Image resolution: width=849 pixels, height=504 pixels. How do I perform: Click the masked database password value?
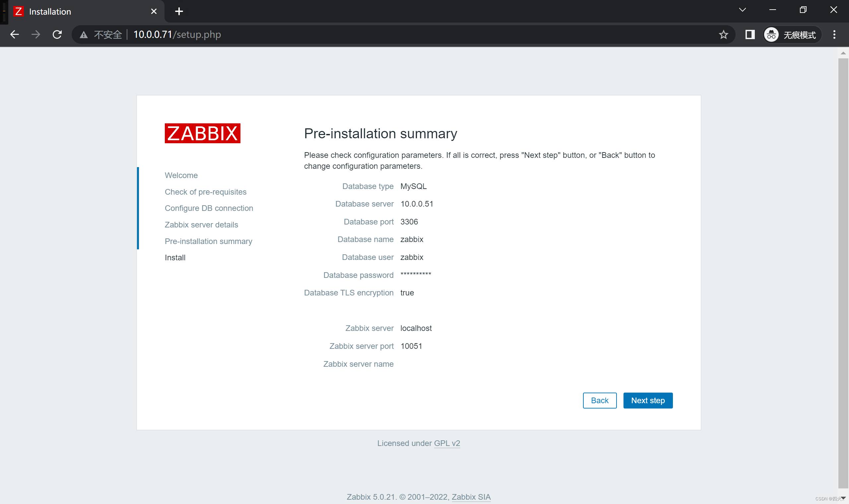point(416,274)
